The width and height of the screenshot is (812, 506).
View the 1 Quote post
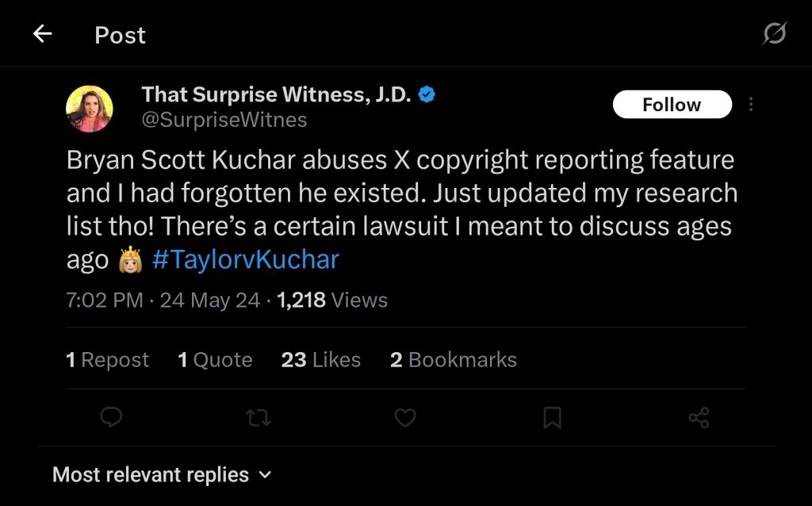(x=215, y=360)
